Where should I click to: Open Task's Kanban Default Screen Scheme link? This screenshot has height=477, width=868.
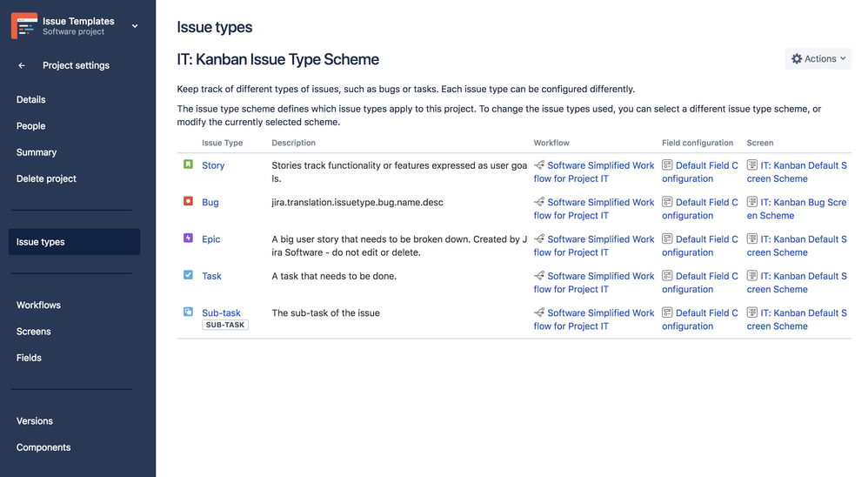point(798,283)
